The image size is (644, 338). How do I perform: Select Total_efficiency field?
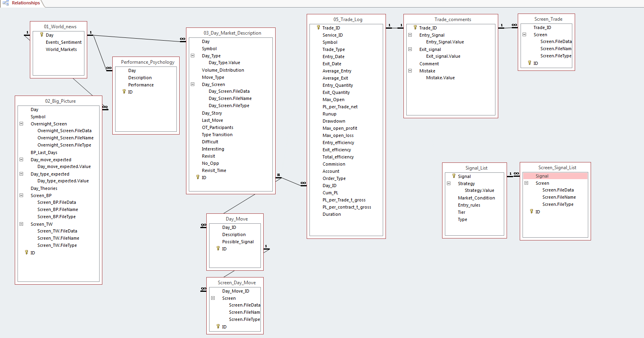[338, 157]
